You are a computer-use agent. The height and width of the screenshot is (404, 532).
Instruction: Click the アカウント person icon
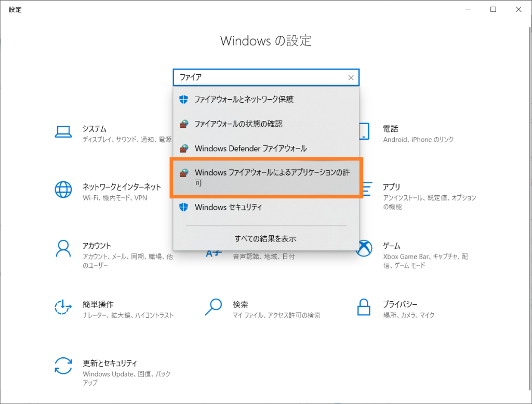[63, 249]
